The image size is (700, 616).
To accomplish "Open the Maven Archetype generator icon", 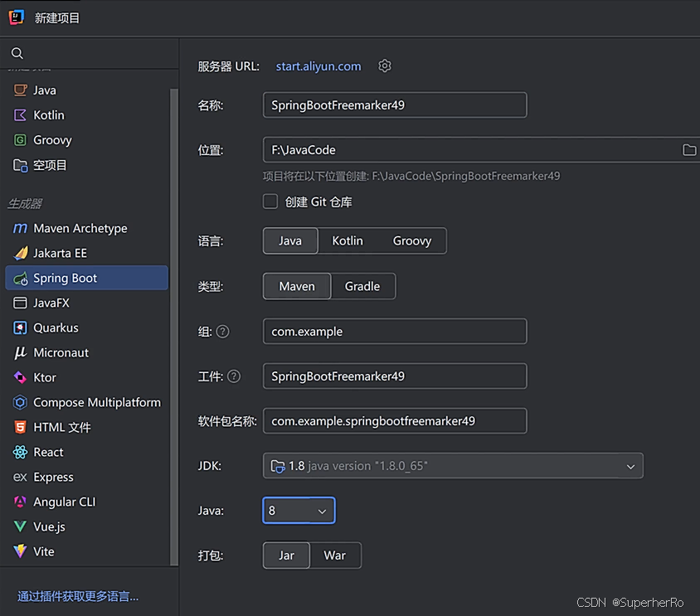I will (20, 229).
